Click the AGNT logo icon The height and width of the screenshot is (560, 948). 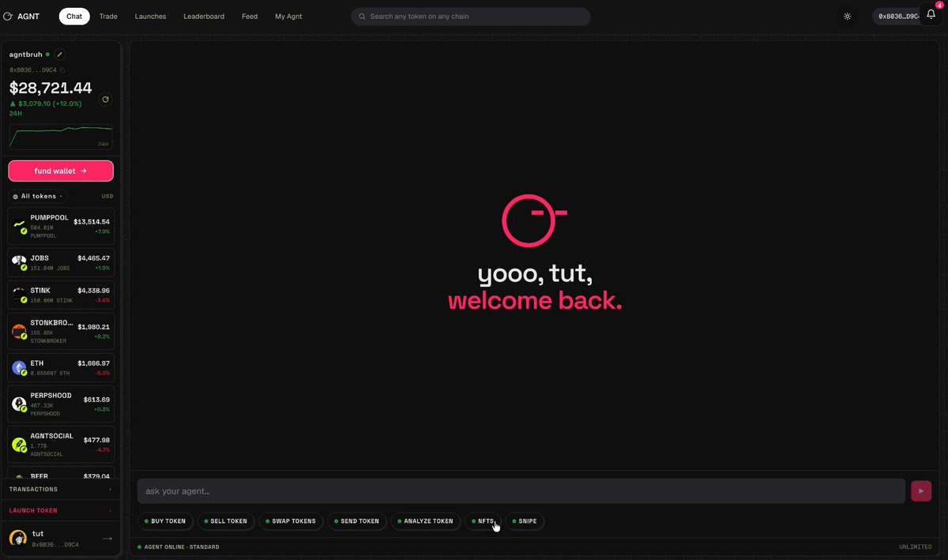[x=8, y=16]
